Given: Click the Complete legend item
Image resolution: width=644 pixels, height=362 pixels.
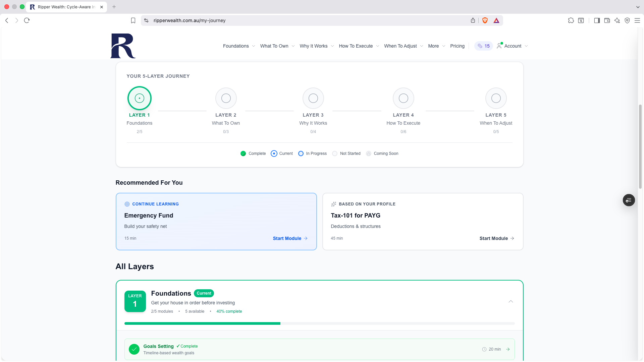Looking at the screenshot, I should [253, 154].
